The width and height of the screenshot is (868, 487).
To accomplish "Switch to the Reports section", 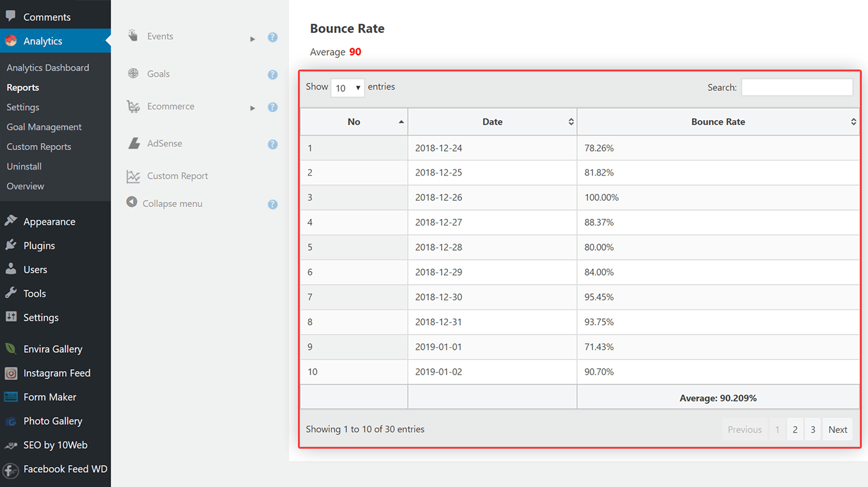I will click(23, 87).
